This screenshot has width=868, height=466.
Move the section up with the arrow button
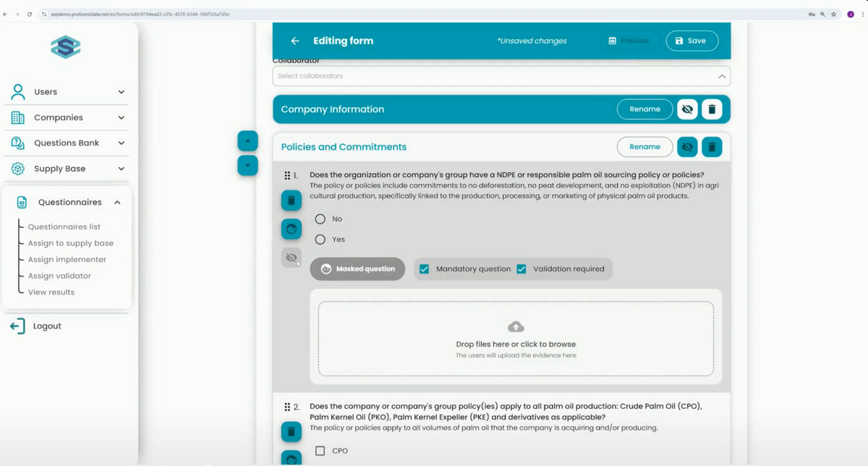tap(247, 140)
